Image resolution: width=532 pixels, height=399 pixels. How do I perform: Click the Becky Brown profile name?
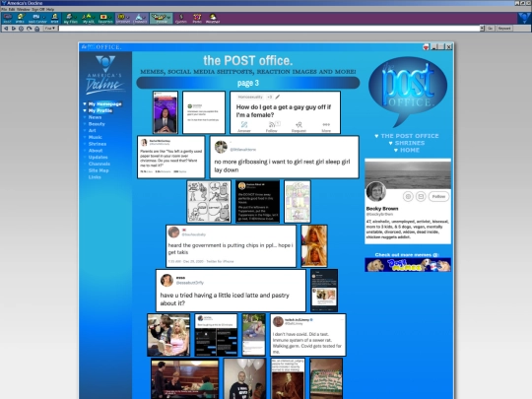[382, 208]
